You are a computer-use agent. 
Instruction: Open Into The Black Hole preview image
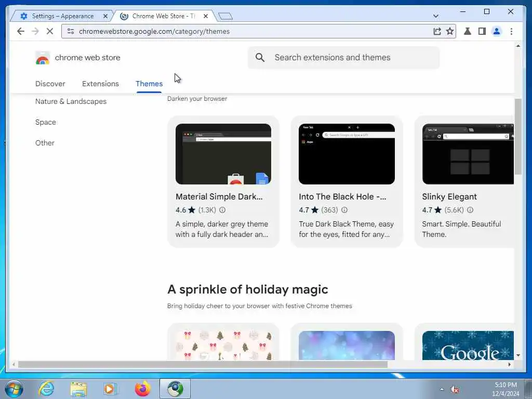(347, 154)
